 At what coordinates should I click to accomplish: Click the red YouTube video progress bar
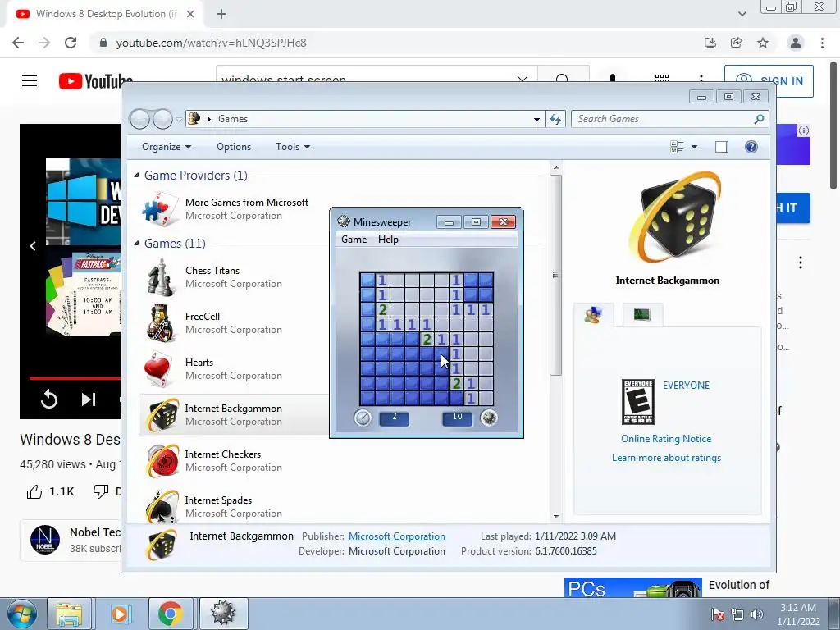pos(75,378)
